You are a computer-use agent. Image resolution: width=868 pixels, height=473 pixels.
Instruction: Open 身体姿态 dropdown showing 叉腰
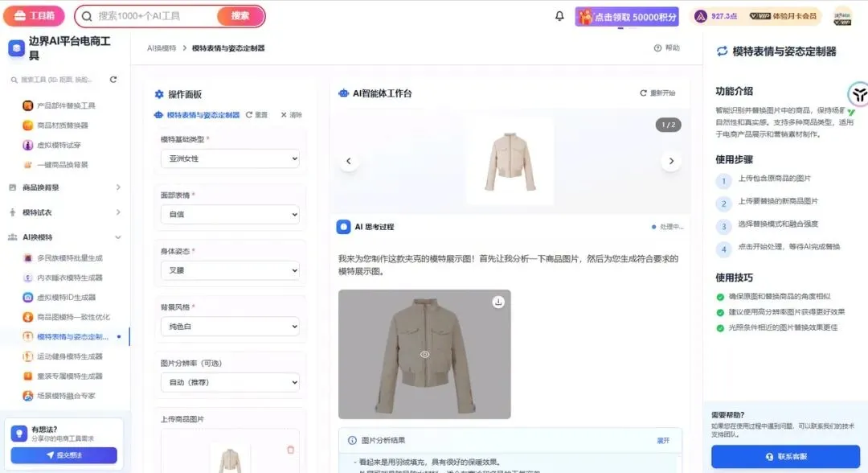point(230,270)
